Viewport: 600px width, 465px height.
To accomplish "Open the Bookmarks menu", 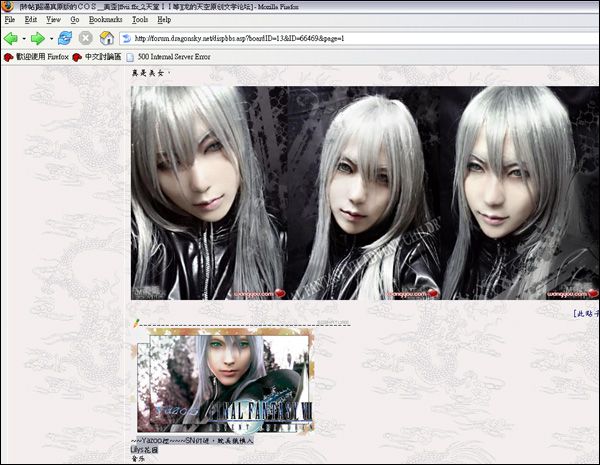I will tap(106, 20).
